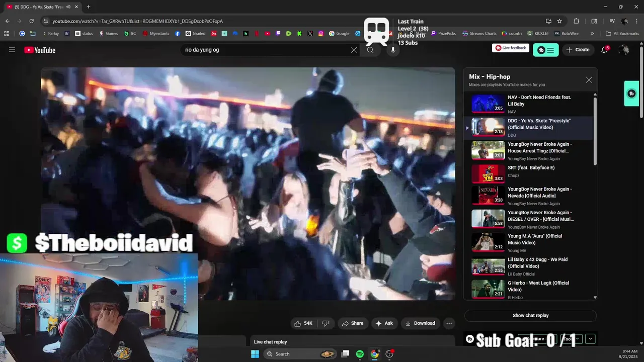Click the magnifier search button

click(x=370, y=50)
